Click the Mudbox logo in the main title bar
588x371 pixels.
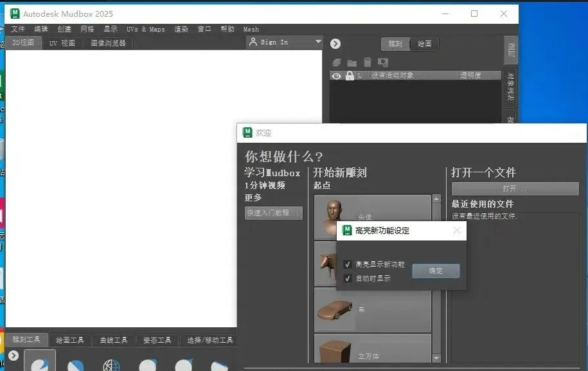click(15, 14)
